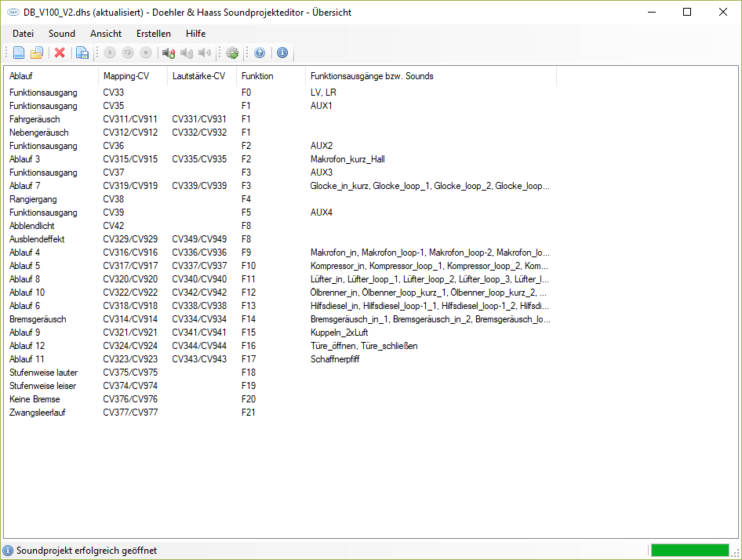Click the CV39 mapping cell
This screenshot has height=560, width=742.
114,213
